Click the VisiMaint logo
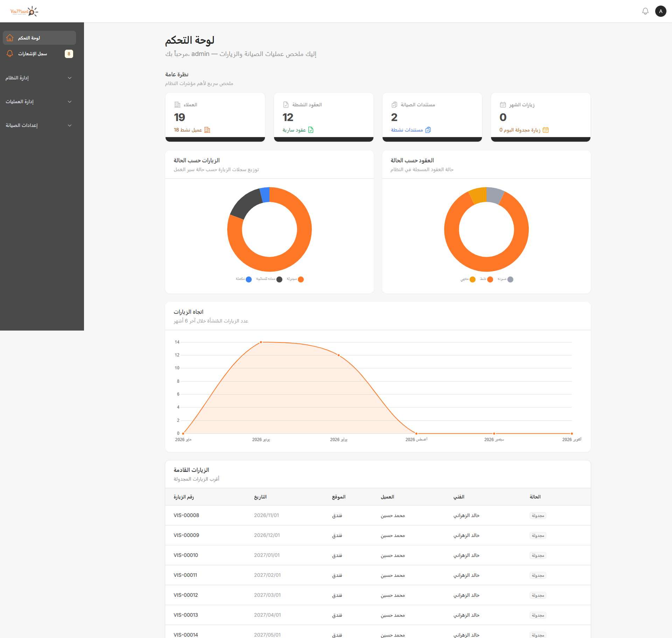This screenshot has width=672, height=638. coord(24,11)
